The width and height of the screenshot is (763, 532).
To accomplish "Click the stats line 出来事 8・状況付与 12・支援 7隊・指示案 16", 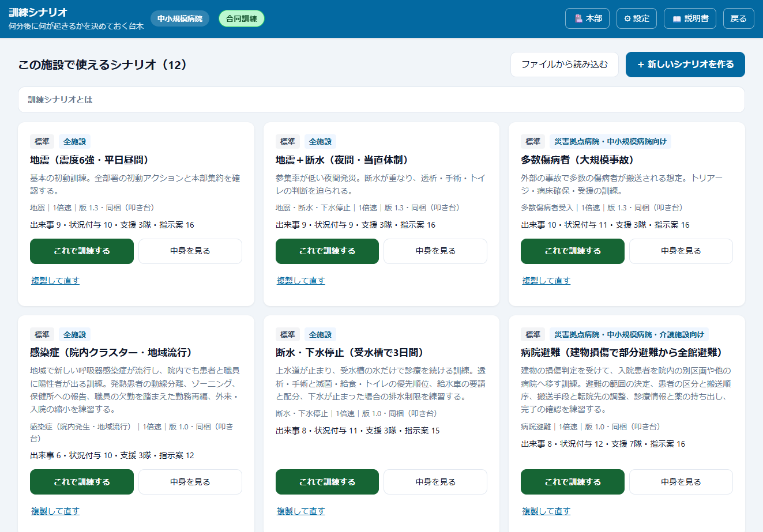I will [603, 444].
